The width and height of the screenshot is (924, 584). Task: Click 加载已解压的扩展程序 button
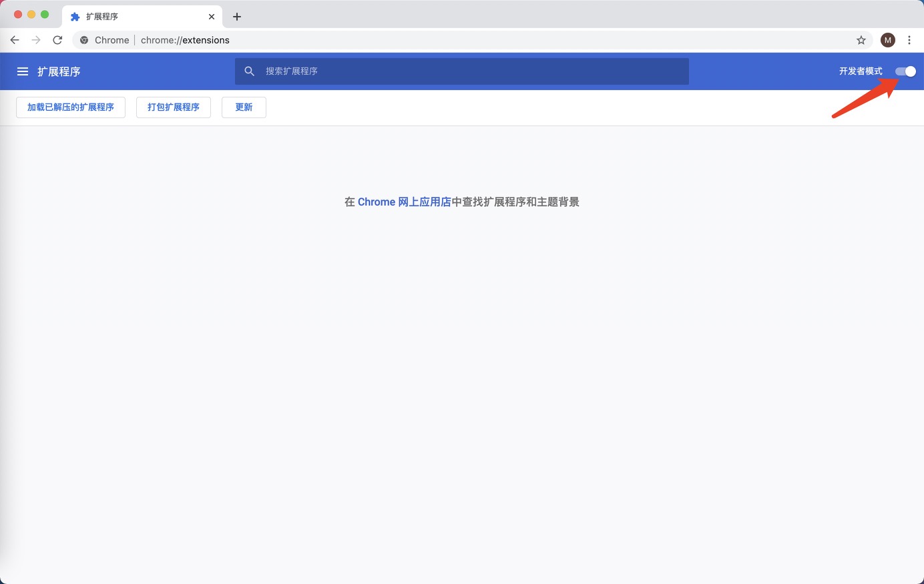(x=70, y=107)
